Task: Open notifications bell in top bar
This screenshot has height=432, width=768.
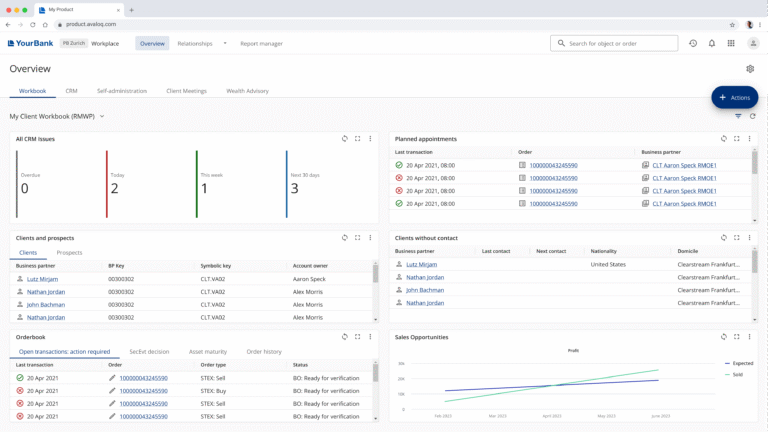Action: [712, 43]
